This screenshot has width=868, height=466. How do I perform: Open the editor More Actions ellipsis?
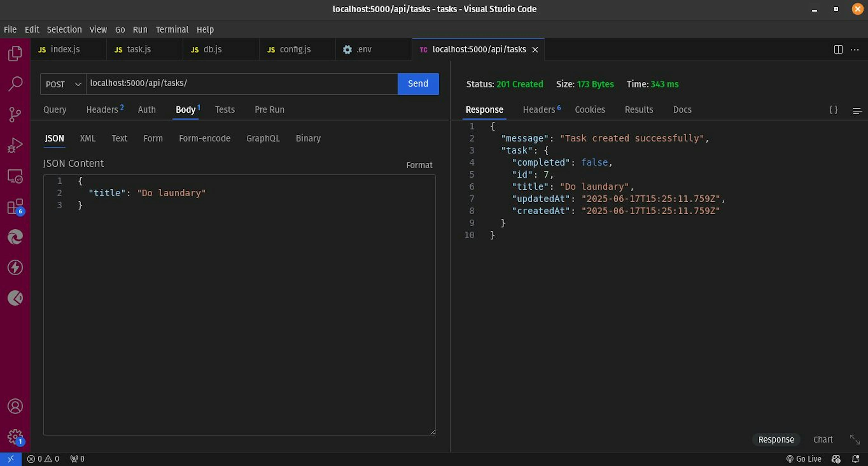(x=854, y=50)
